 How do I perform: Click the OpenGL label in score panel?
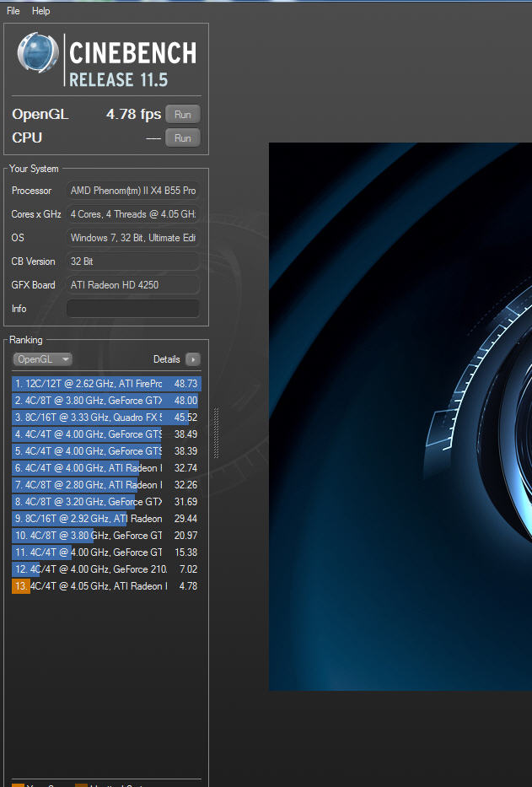[x=40, y=115]
